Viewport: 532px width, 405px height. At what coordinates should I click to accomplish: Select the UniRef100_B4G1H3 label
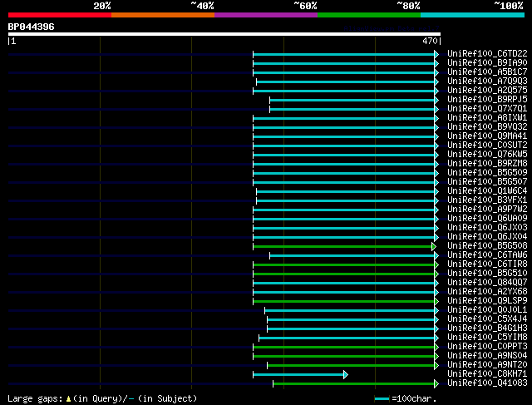(x=487, y=328)
